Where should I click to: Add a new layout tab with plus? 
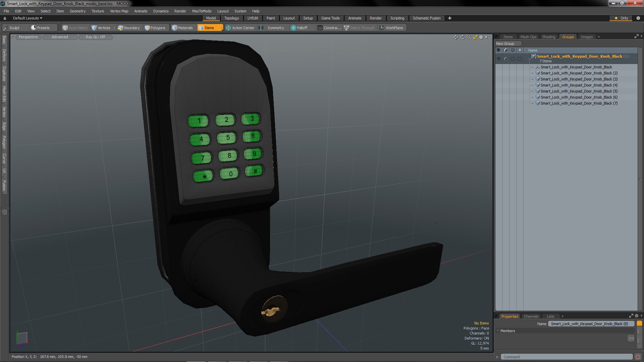tap(450, 18)
